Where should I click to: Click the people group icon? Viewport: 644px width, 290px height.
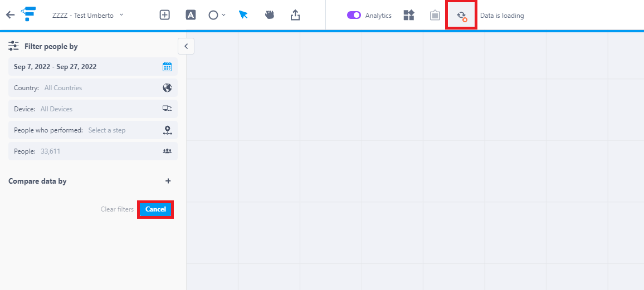pyautogui.click(x=167, y=151)
